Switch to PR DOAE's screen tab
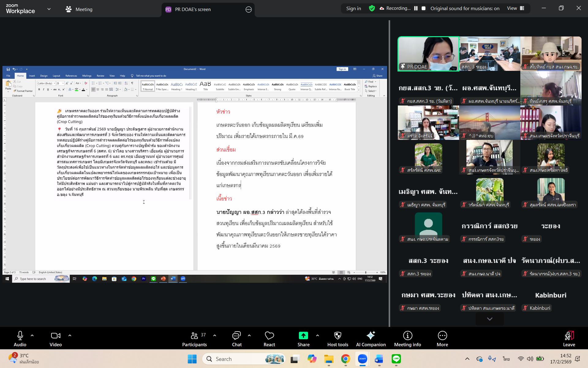Image resolution: width=588 pixels, height=368 pixels. click(x=193, y=10)
